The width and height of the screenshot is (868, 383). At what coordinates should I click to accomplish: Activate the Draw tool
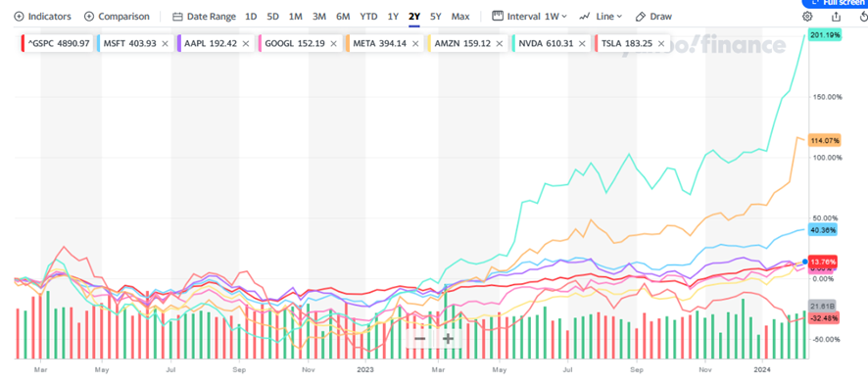coord(653,16)
